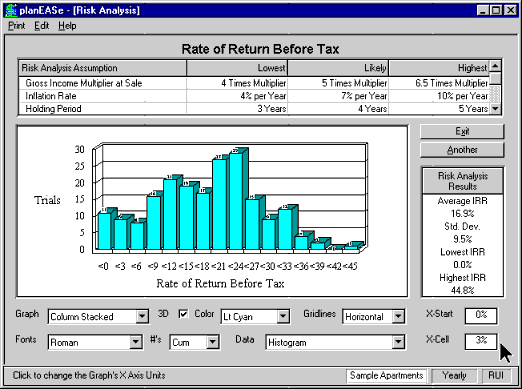
Task: Click the Lowest IRR value 0.0%
Action: coord(463,265)
